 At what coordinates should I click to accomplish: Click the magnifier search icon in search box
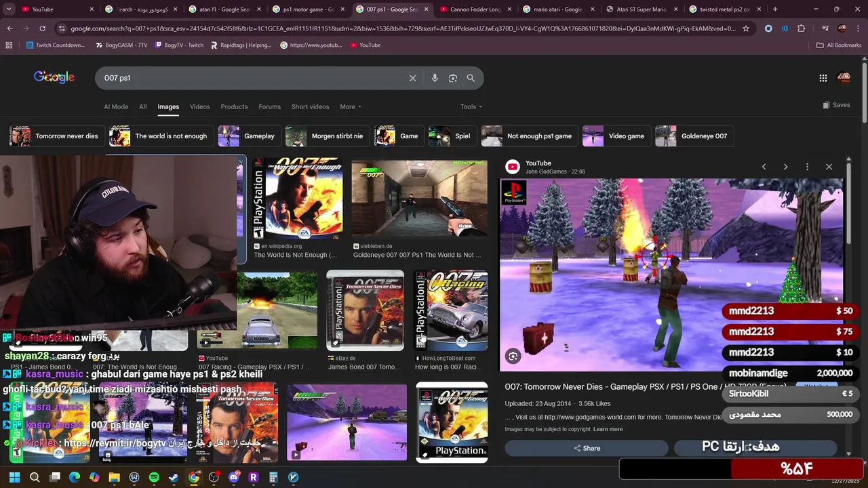(x=471, y=78)
